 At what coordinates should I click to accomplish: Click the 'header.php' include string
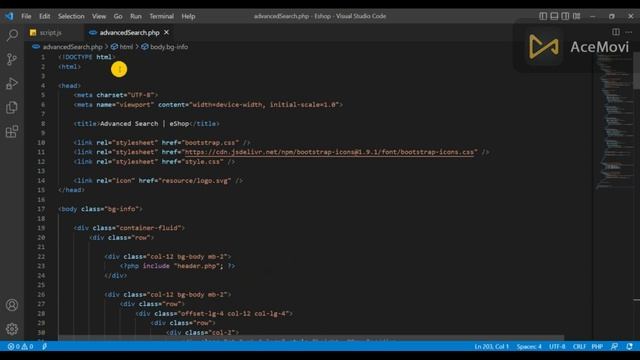pyautogui.click(x=198, y=266)
